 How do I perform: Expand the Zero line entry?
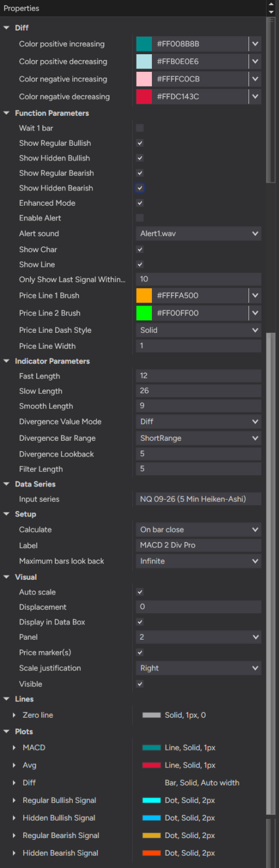coord(15,715)
